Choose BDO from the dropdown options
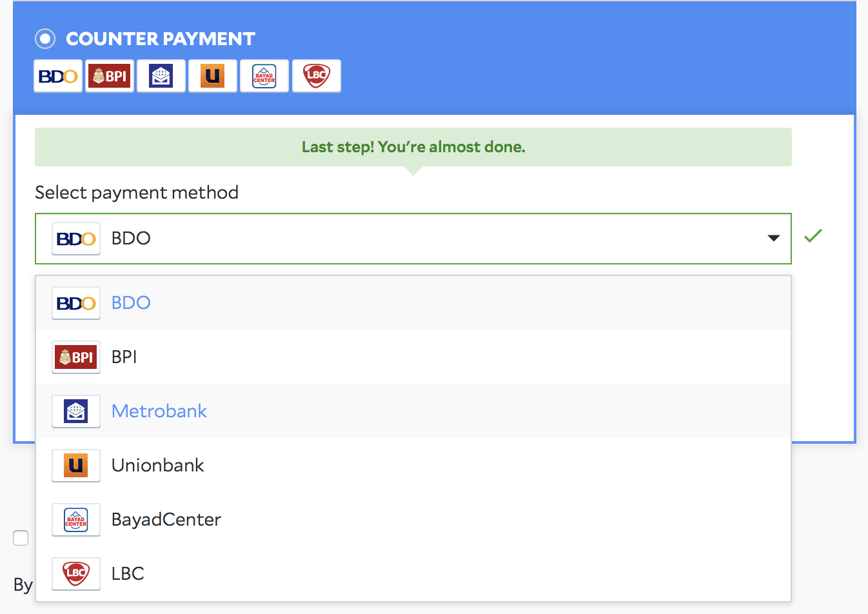 tap(131, 302)
